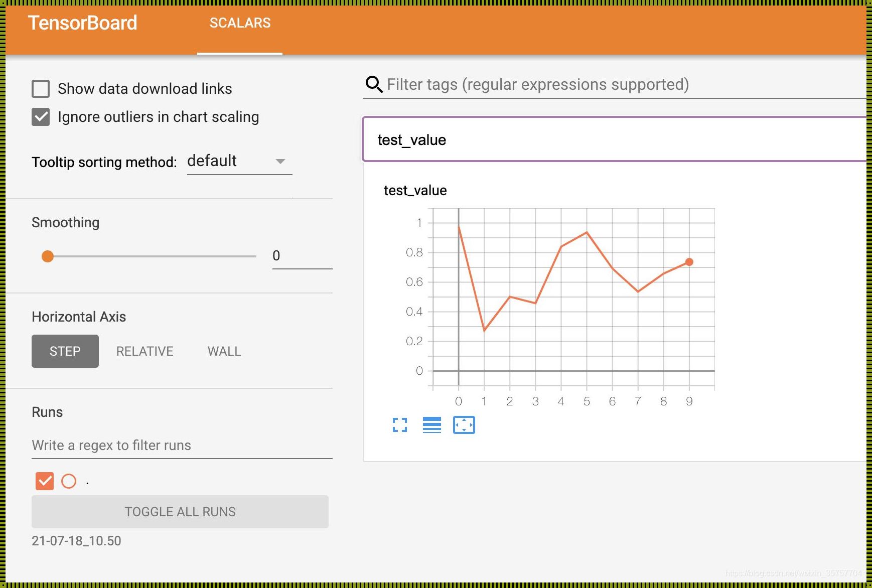This screenshot has height=588, width=872.
Task: Expand the test_value chart to full size
Action: [400, 425]
